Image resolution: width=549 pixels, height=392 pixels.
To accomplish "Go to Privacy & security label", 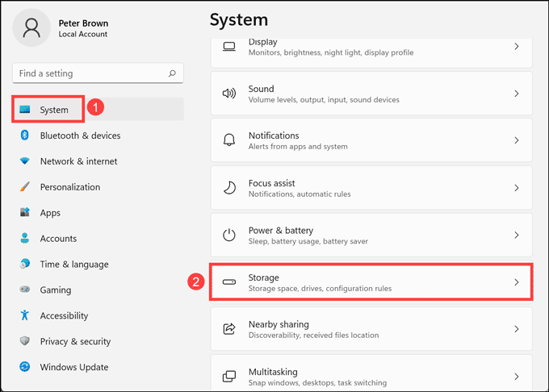I will pos(75,341).
